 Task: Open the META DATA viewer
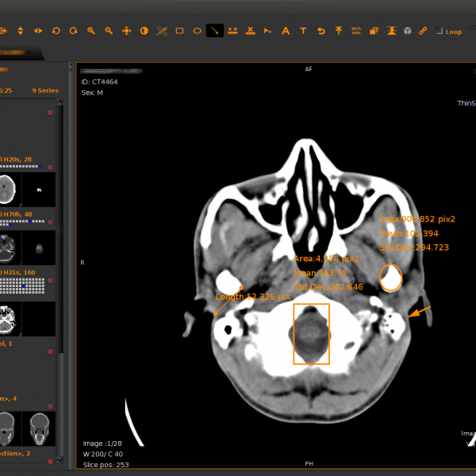(x=356, y=31)
